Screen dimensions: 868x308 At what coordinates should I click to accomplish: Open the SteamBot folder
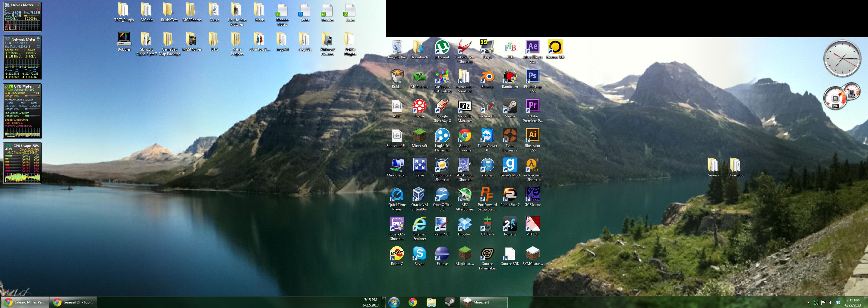click(736, 168)
